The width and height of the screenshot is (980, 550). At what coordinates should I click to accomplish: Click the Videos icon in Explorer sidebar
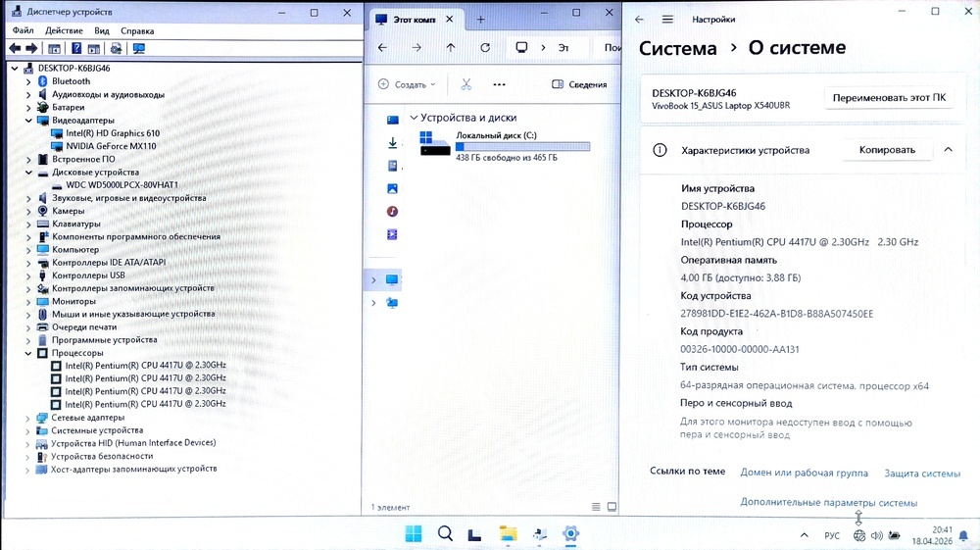click(x=393, y=234)
